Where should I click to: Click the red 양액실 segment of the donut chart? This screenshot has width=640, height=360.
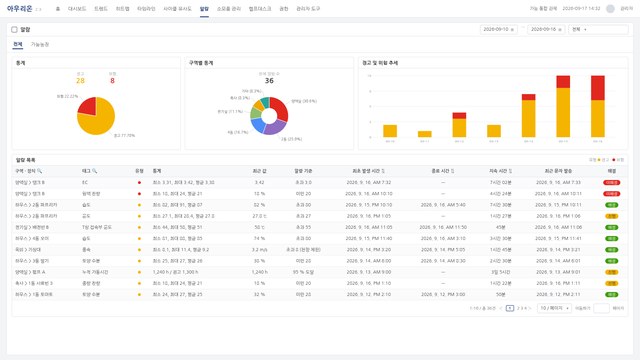click(x=280, y=109)
